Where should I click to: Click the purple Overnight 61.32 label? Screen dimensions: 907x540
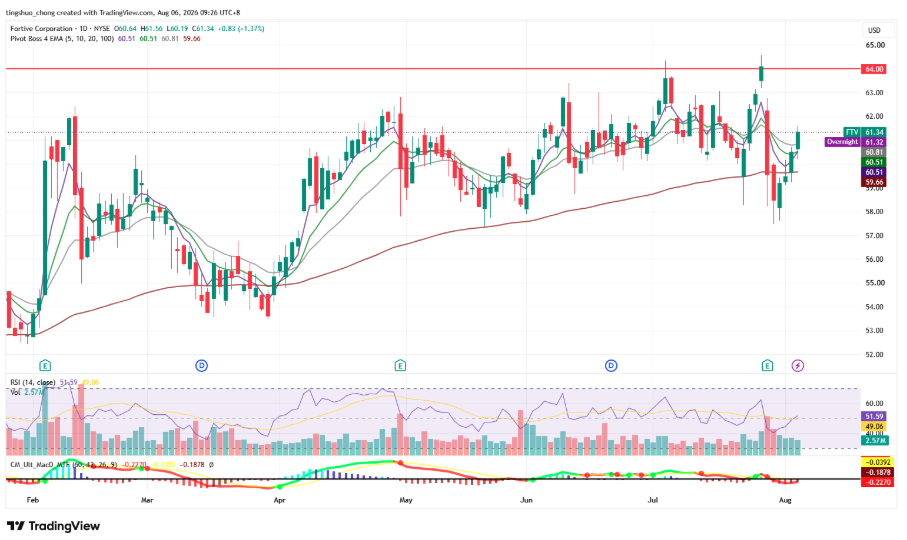[x=856, y=142]
